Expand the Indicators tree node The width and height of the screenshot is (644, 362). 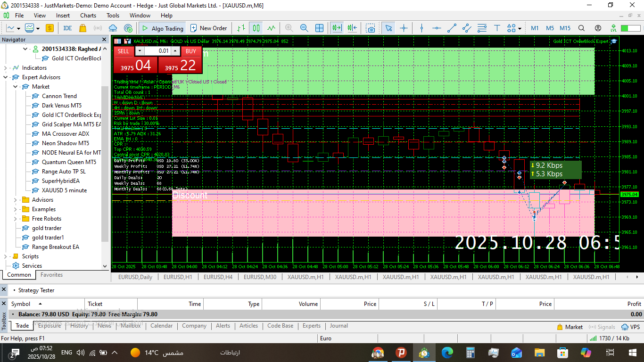tap(6, 68)
